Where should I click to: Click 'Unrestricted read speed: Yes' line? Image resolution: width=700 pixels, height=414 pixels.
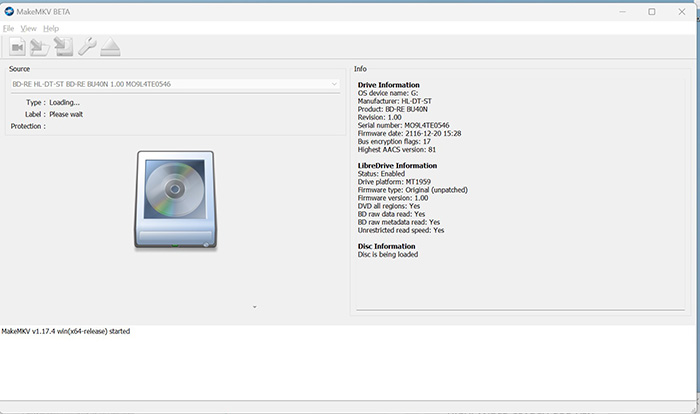[x=401, y=230]
